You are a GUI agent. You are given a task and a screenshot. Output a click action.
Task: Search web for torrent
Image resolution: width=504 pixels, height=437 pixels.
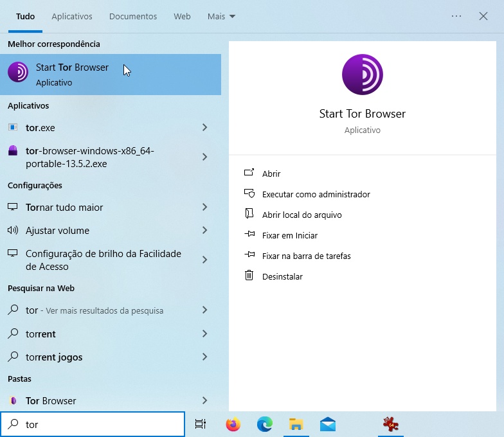coord(111,334)
